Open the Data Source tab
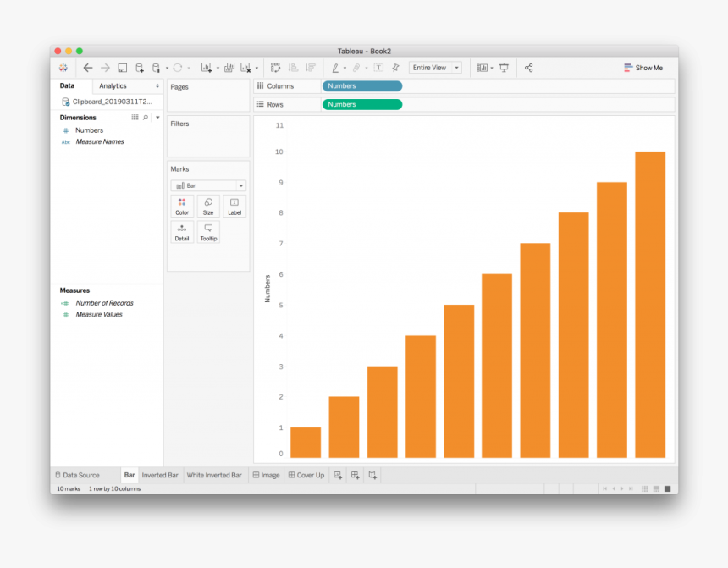Viewport: 728px width, 568px height. pos(78,475)
